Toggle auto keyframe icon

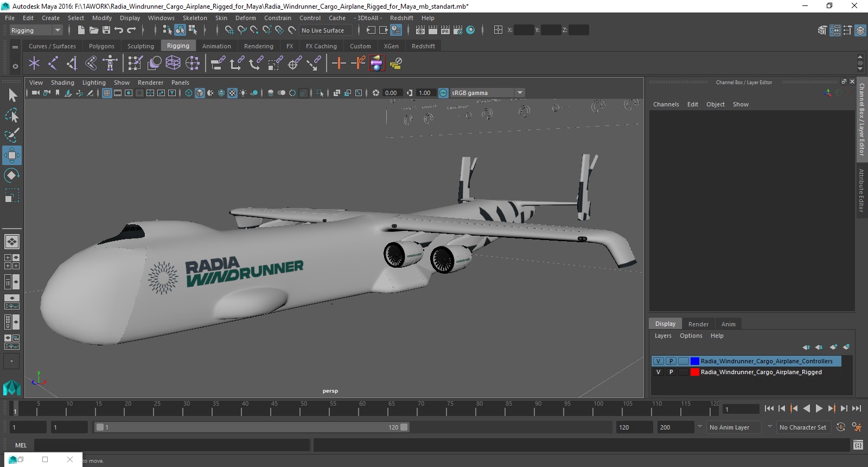[841, 427]
